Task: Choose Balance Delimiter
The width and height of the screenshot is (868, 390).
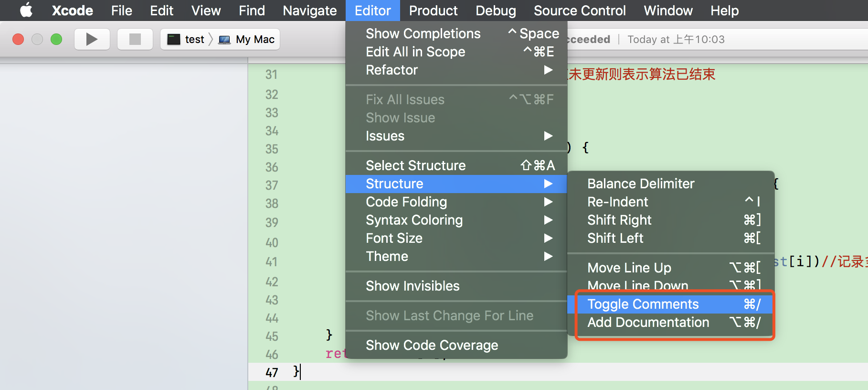Action: 671,184
